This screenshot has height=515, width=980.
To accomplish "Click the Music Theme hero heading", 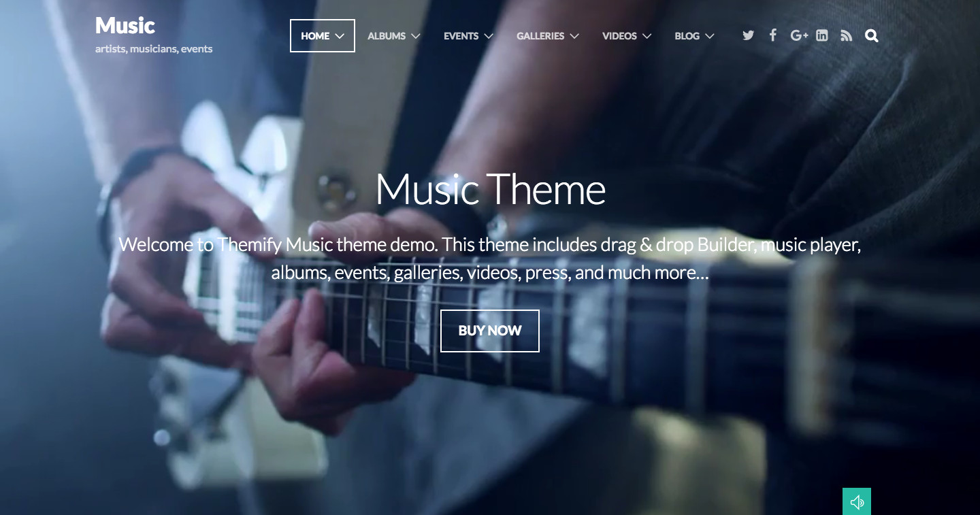I will pyautogui.click(x=490, y=189).
